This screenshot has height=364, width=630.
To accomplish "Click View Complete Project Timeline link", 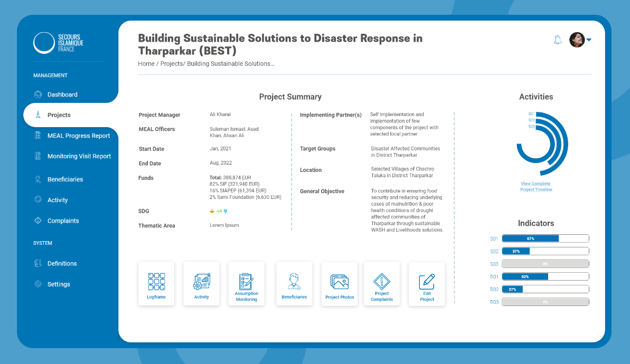I will [x=536, y=187].
